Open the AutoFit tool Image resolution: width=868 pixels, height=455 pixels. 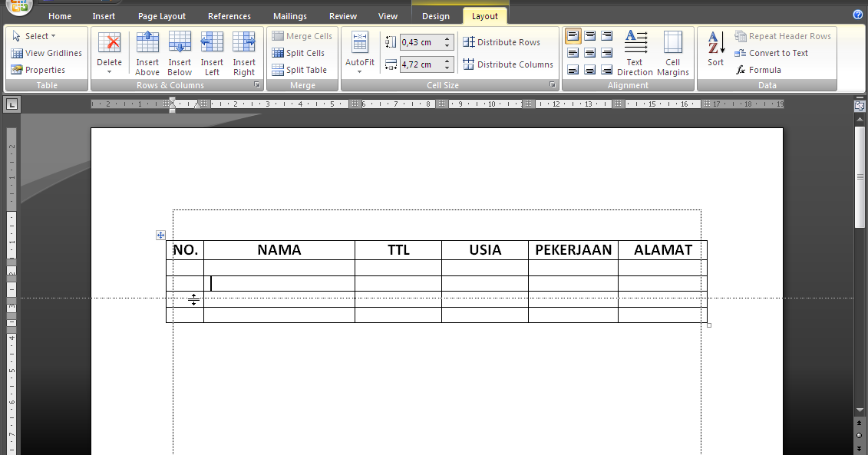click(x=359, y=51)
